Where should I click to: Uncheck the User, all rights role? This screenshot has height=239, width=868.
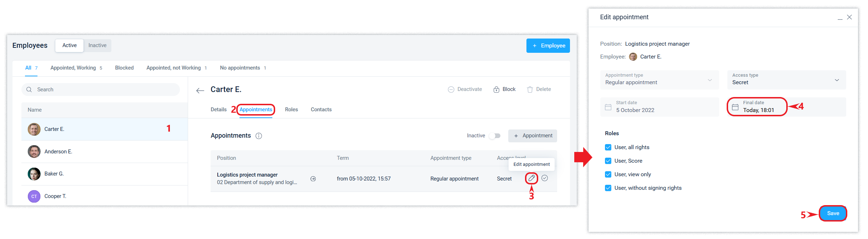(x=608, y=147)
